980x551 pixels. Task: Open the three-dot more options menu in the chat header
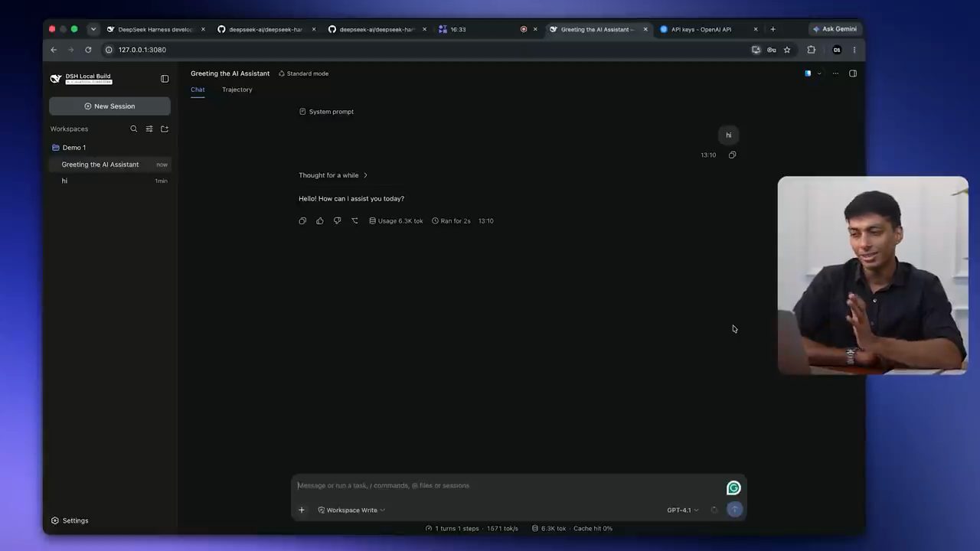click(x=835, y=73)
